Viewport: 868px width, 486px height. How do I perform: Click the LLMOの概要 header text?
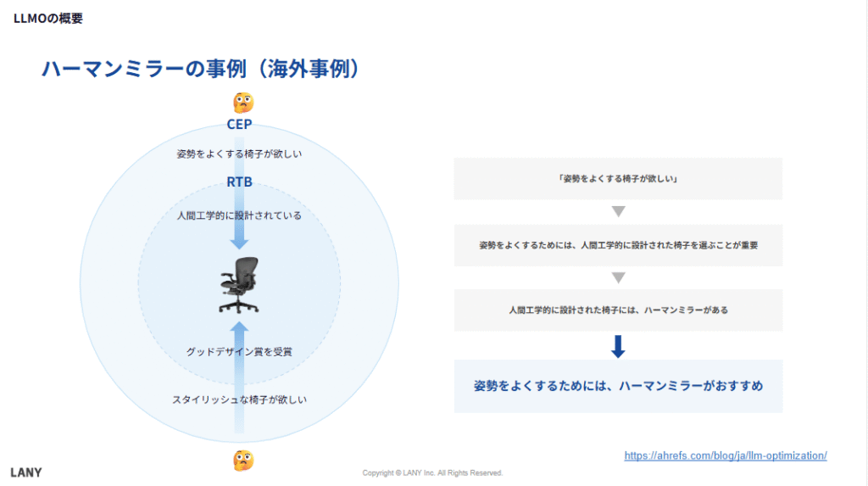pyautogui.click(x=48, y=19)
